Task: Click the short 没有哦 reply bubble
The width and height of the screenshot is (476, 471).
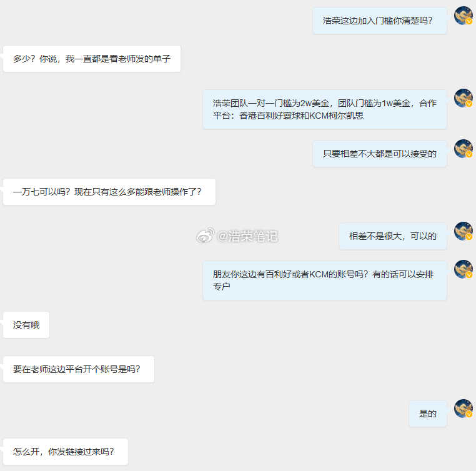Action: 26,325
